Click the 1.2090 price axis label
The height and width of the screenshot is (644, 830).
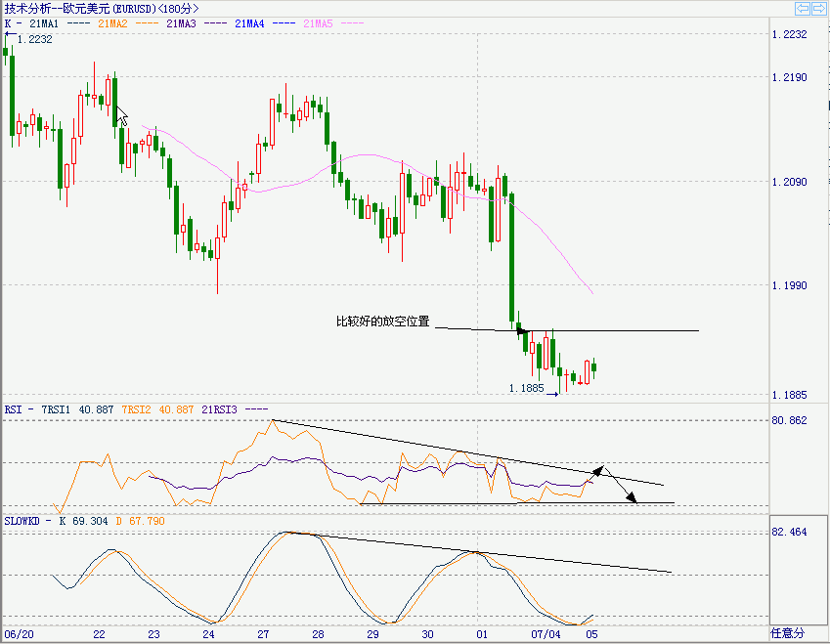tap(789, 182)
